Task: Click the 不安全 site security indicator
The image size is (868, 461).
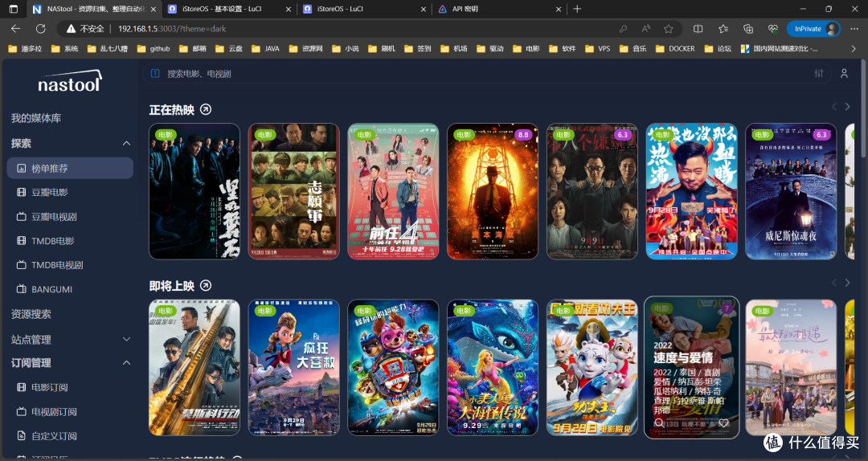Action: click(84, 29)
